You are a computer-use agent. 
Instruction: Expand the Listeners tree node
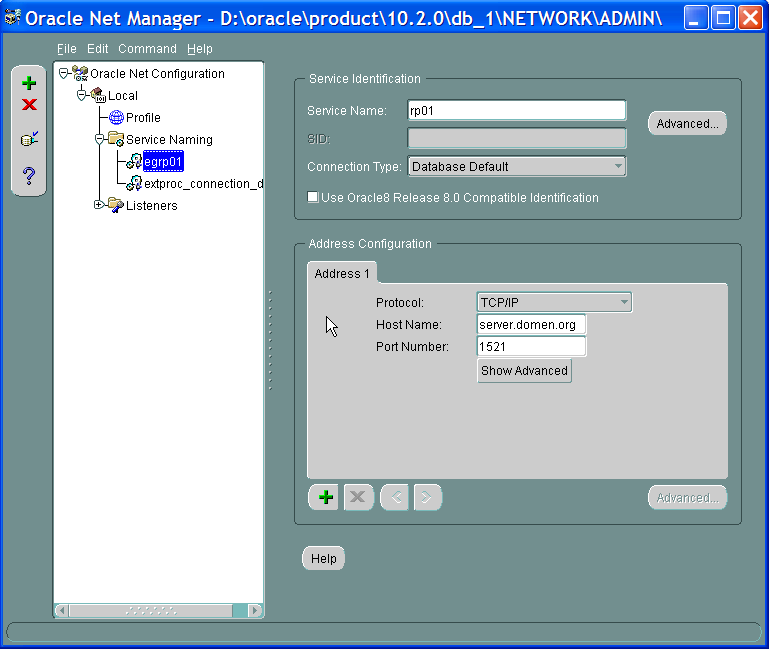pyautogui.click(x=99, y=205)
